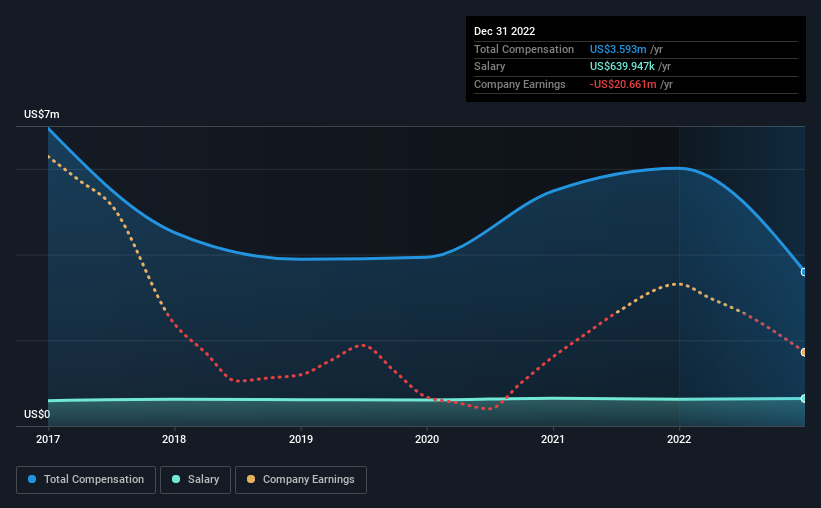Click the US$0 y-axis label
Viewport: 821px width, 508px height.
(x=37, y=414)
